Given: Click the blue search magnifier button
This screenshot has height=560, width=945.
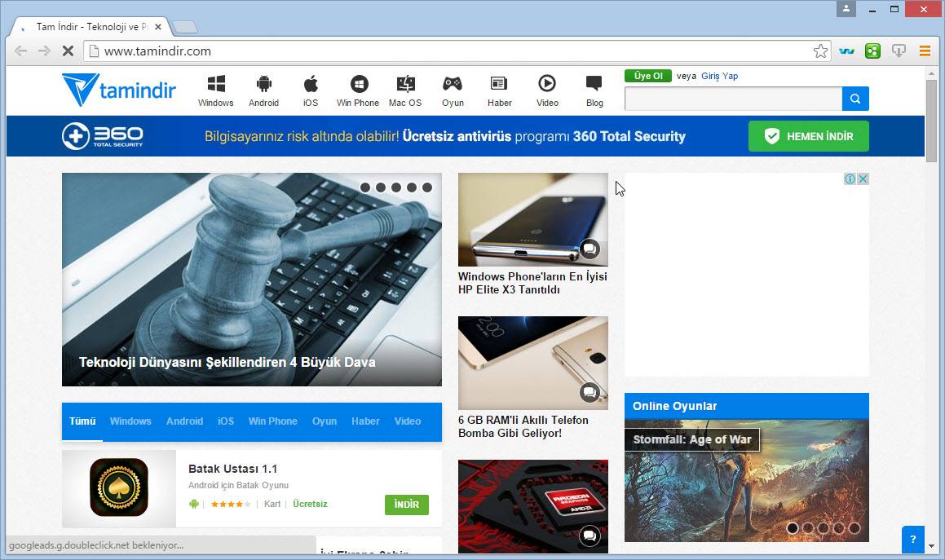Looking at the screenshot, I should click(855, 99).
